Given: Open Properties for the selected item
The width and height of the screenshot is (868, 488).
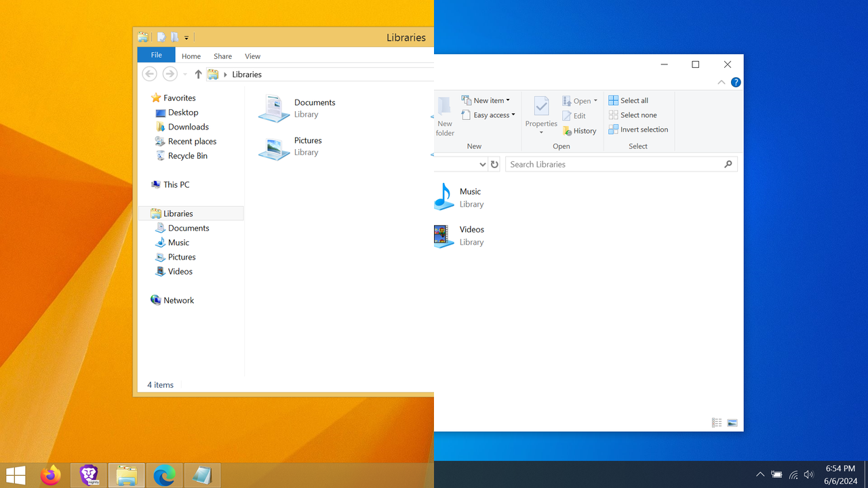Looking at the screenshot, I should coord(540,115).
